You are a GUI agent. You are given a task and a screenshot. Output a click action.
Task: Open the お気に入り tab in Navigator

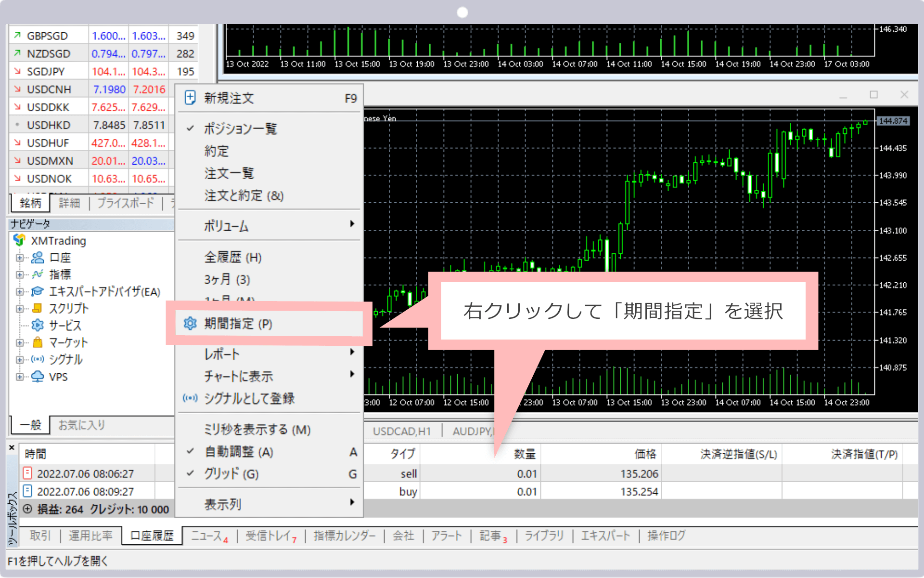pyautogui.click(x=81, y=425)
